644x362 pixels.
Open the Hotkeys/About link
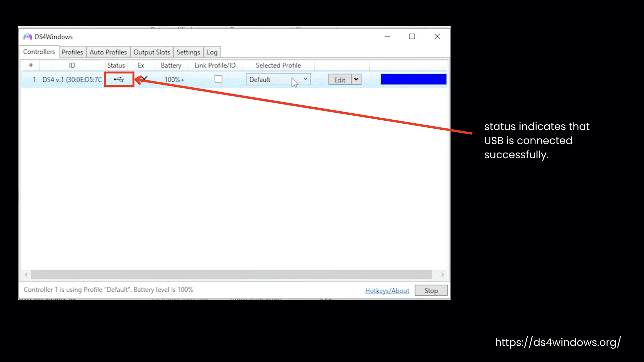pyautogui.click(x=387, y=291)
